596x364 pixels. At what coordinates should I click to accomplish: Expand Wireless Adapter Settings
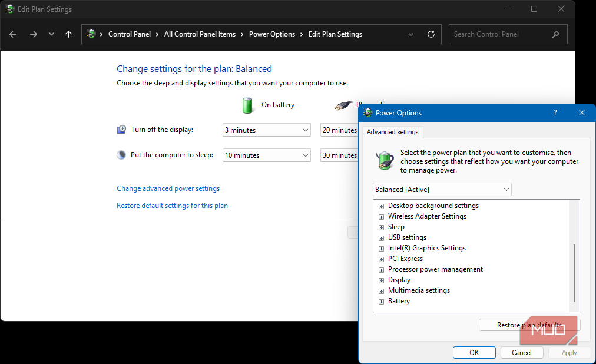tap(381, 217)
